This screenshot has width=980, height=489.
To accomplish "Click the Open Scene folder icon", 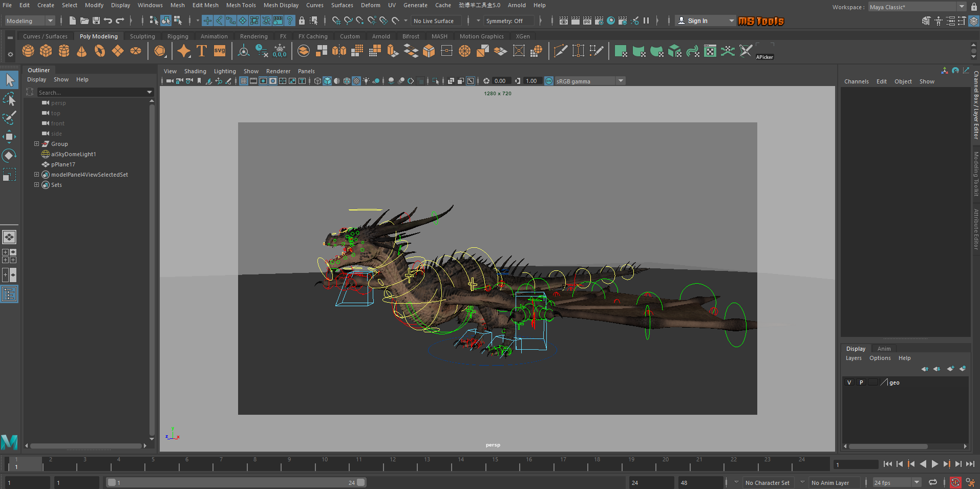I will [x=84, y=20].
